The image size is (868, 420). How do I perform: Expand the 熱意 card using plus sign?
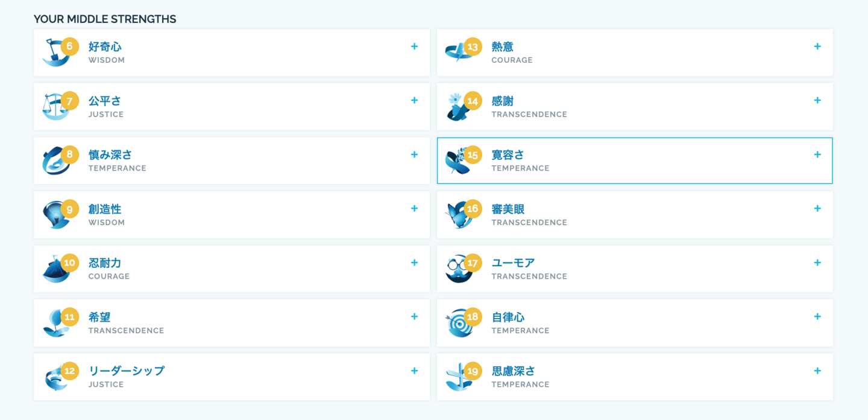tap(817, 46)
